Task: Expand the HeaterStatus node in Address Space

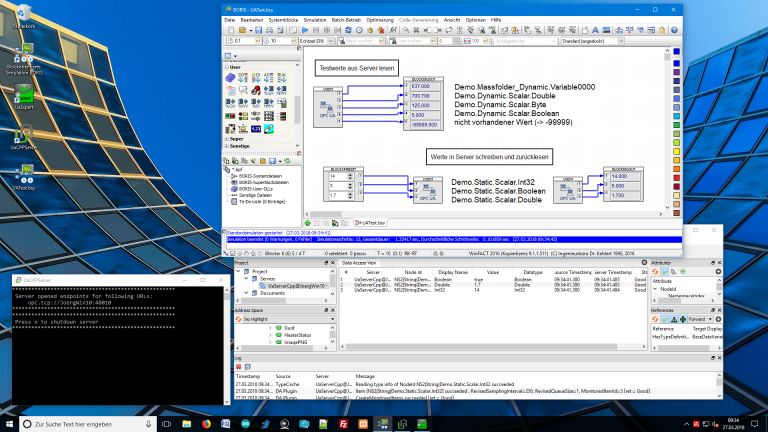Action: point(270,335)
